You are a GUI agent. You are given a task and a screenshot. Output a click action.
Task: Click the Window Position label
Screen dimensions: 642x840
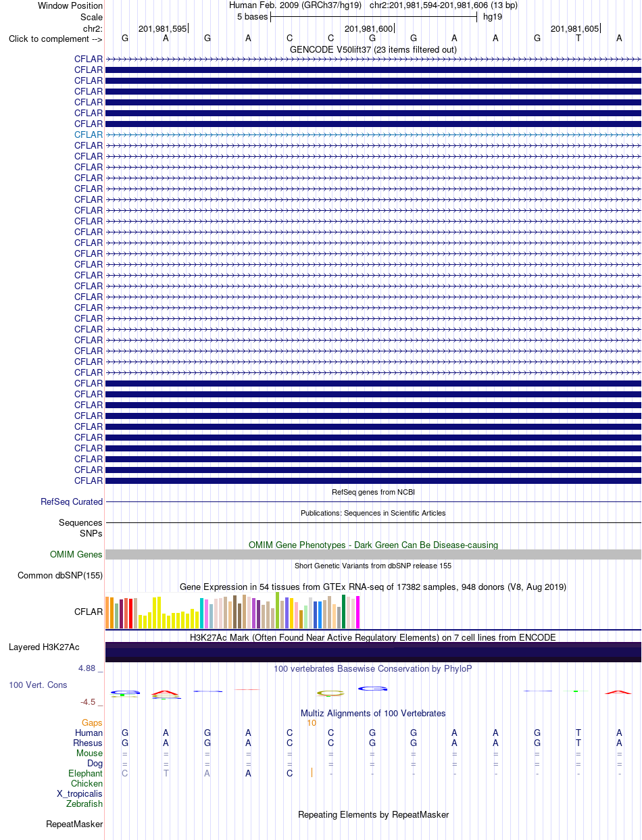(x=70, y=5)
